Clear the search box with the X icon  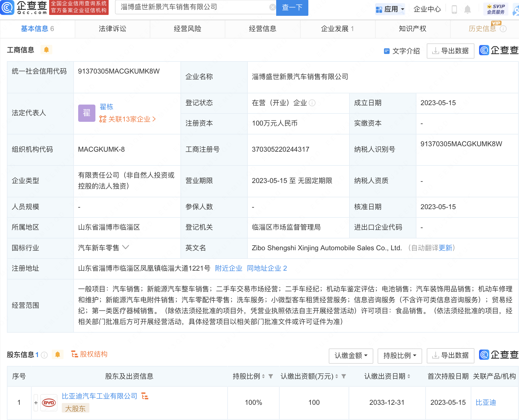[x=272, y=7]
